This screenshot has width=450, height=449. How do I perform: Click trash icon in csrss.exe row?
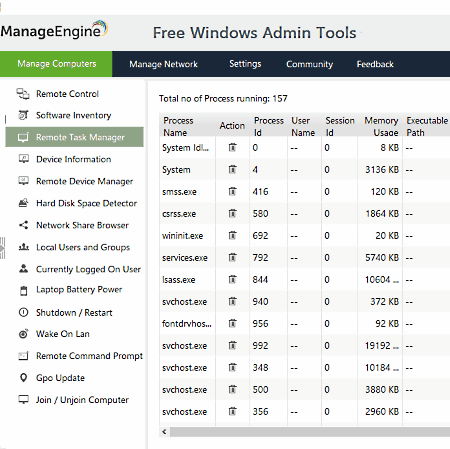(232, 213)
